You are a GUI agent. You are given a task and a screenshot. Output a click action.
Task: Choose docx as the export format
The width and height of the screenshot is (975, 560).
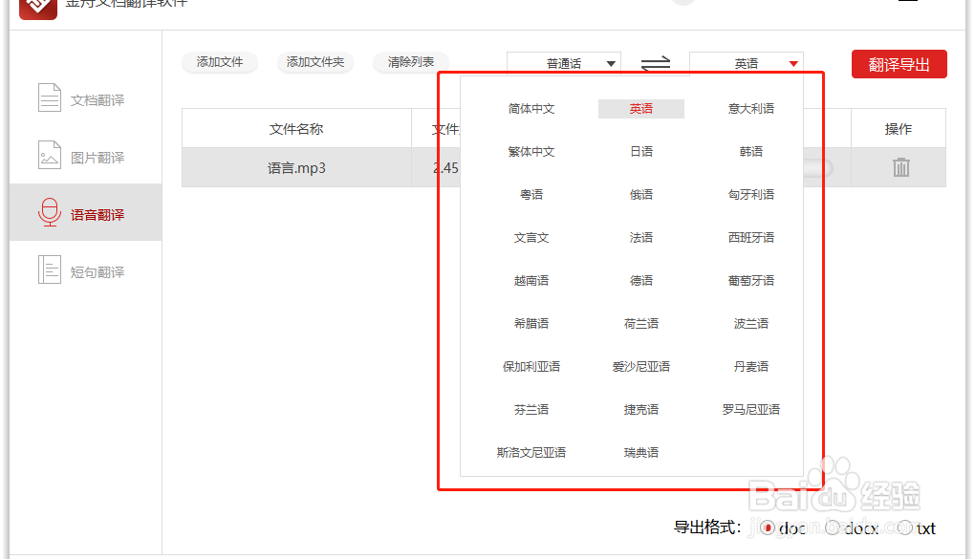834,528
